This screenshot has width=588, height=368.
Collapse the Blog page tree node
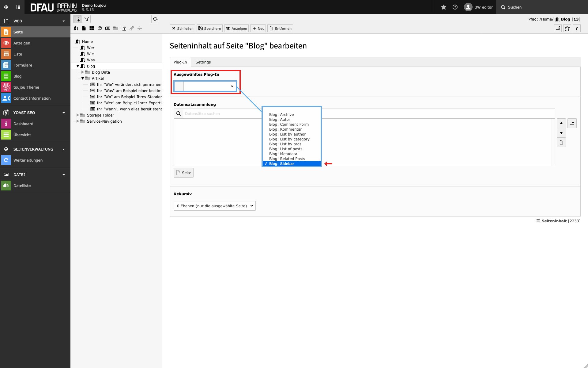78,66
